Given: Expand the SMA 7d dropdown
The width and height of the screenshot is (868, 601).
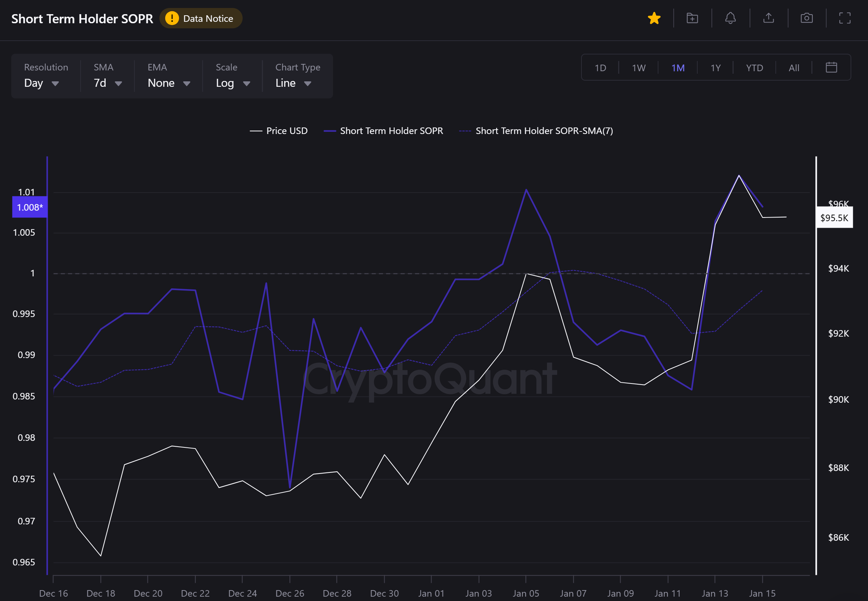Looking at the screenshot, I should pyautogui.click(x=108, y=83).
